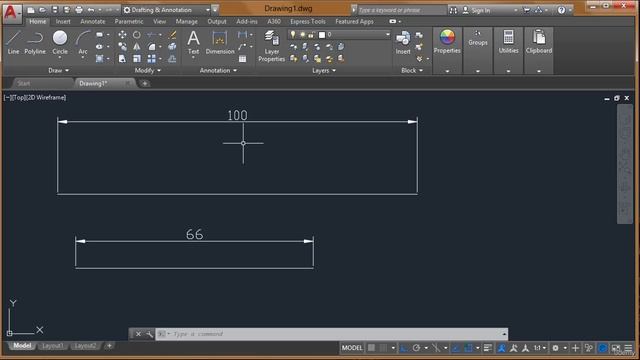Toggle lineweight display in status bar

[x=488, y=348]
